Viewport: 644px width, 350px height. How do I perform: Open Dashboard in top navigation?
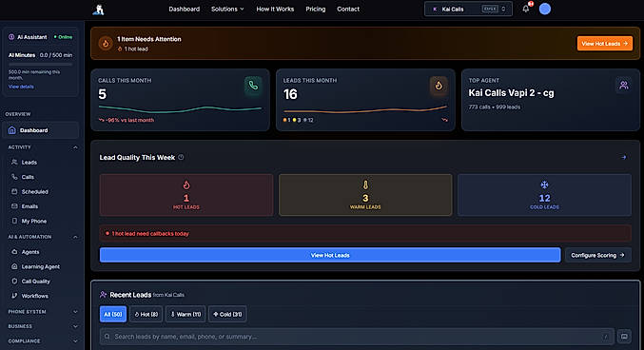(184, 10)
